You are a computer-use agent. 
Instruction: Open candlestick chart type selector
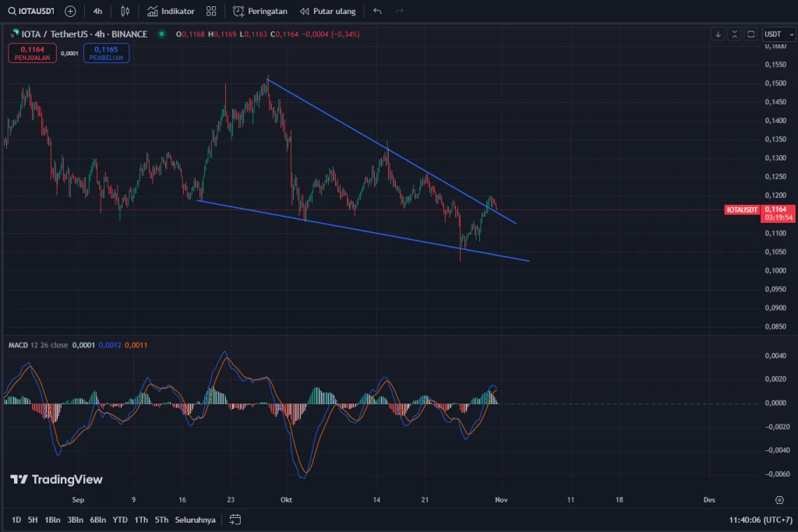click(x=125, y=11)
